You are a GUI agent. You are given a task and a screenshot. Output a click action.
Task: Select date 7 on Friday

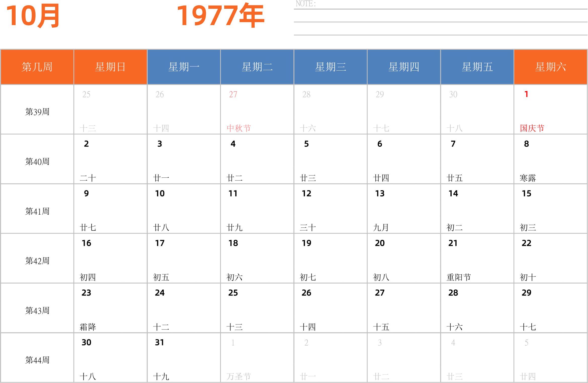tap(453, 144)
